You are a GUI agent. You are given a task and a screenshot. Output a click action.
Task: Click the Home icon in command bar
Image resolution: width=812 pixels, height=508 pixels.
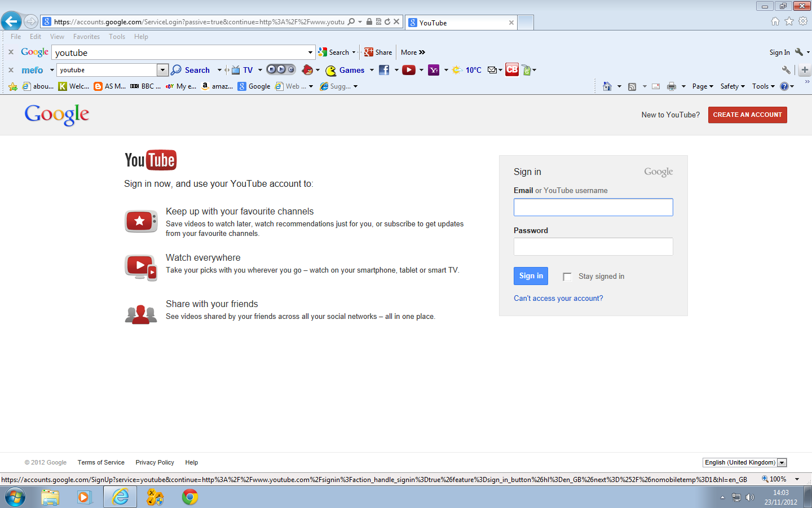click(607, 86)
